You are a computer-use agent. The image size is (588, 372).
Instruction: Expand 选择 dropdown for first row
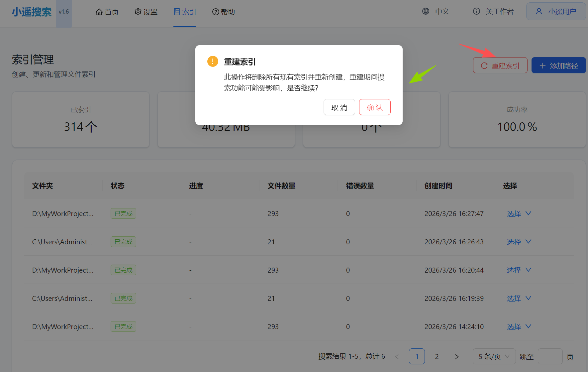click(519, 213)
